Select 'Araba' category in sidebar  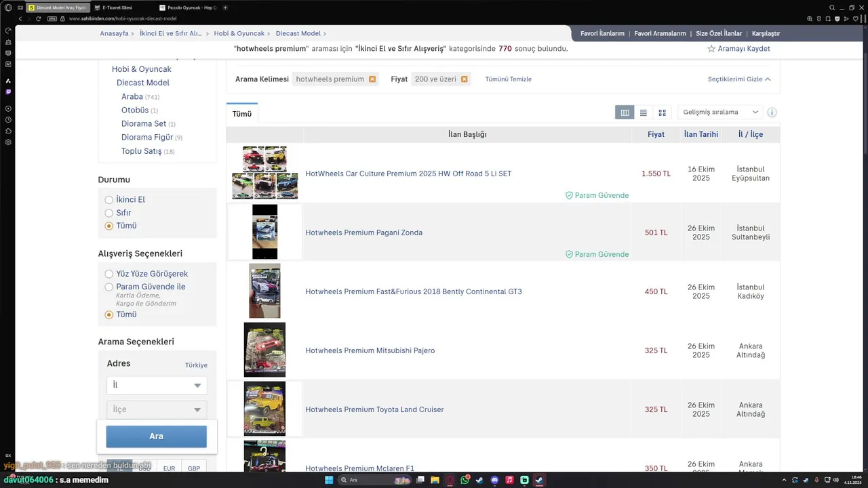click(132, 97)
